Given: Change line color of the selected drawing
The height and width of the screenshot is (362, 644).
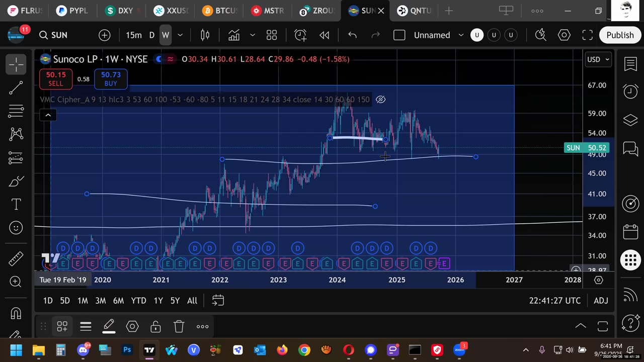Looking at the screenshot, I should (x=109, y=327).
